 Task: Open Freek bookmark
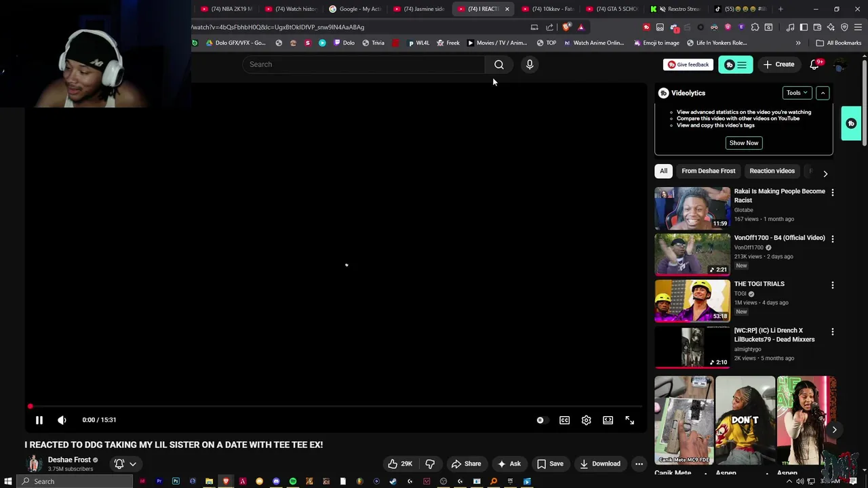coord(448,43)
